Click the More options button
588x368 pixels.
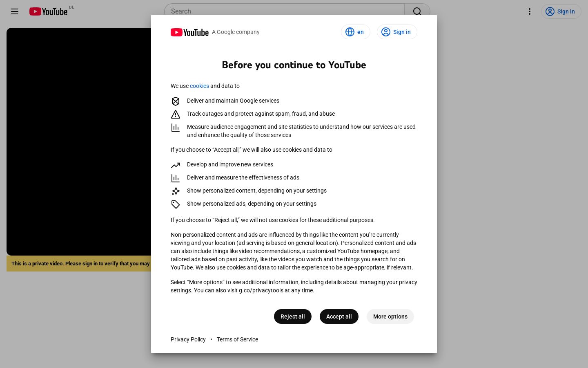coord(390,316)
